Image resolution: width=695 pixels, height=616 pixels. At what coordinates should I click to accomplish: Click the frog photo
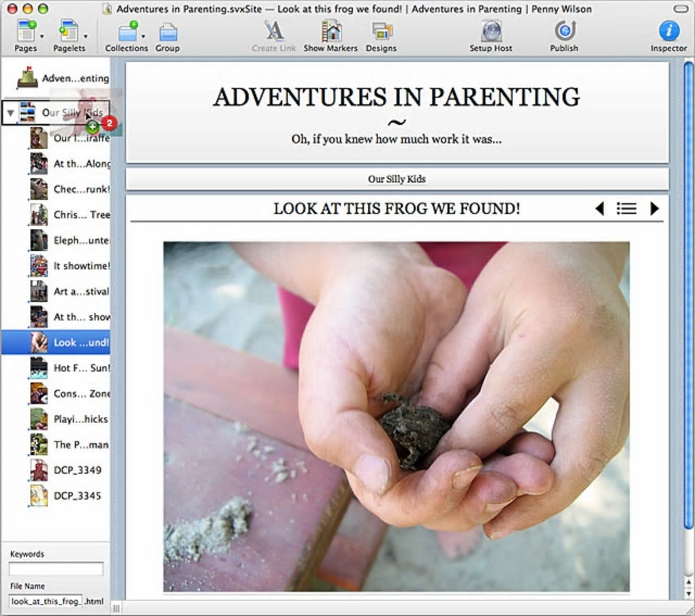[x=397, y=416]
